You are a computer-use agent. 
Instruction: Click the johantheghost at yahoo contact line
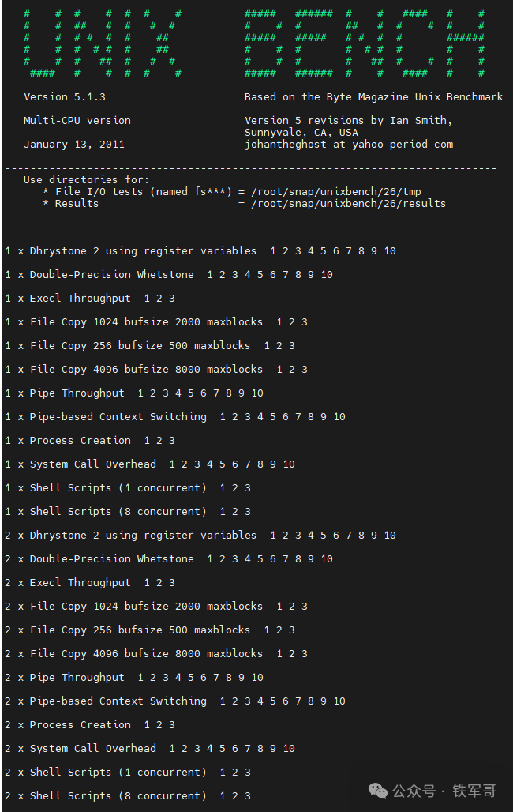[x=349, y=145]
